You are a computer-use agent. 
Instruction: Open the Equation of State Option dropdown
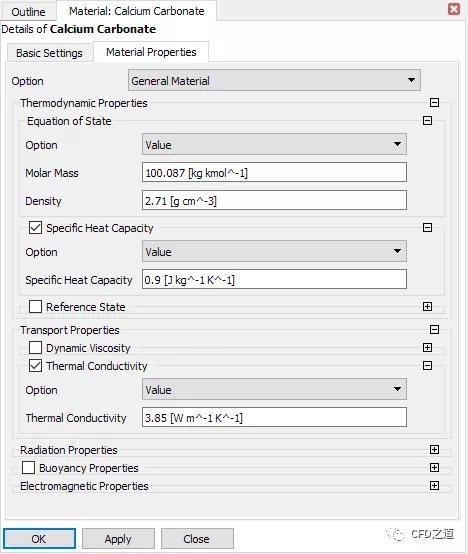tap(274, 145)
